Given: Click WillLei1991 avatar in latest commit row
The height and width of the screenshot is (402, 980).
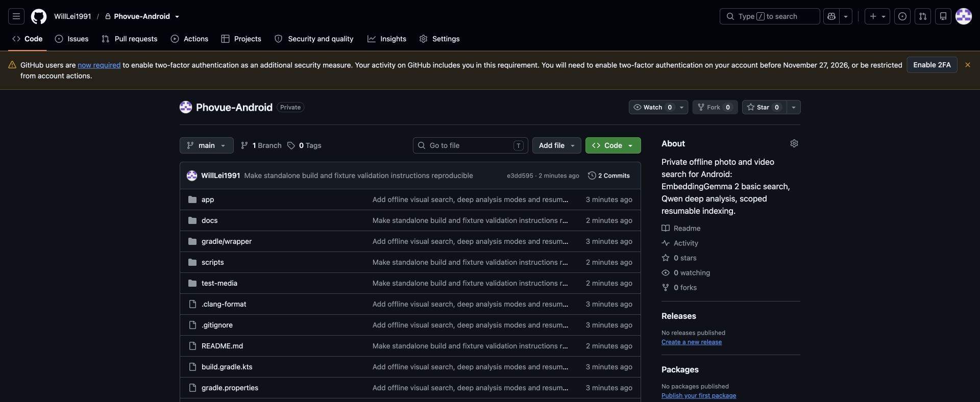Looking at the screenshot, I should (x=192, y=175).
